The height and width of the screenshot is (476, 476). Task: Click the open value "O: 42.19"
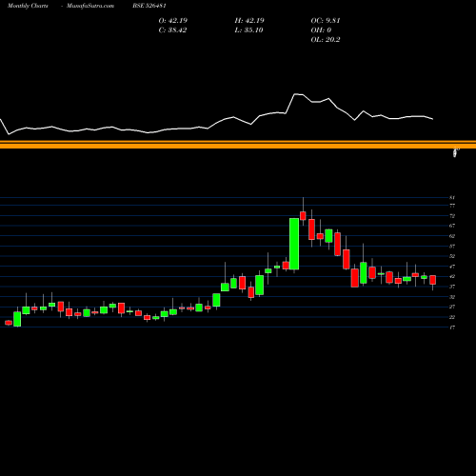tap(173, 21)
